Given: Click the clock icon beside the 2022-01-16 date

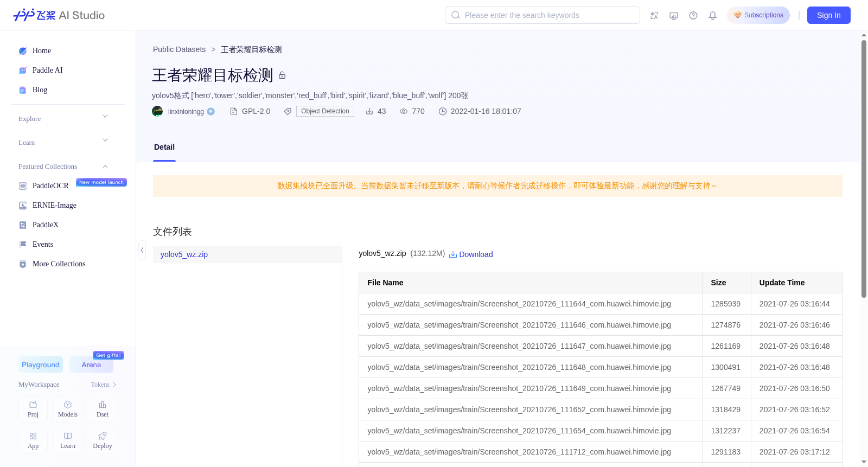Looking at the screenshot, I should 443,111.
